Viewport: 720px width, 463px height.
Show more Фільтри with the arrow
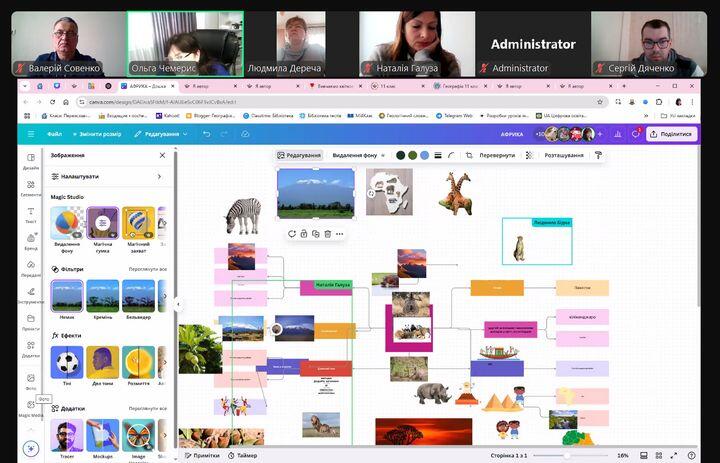pos(165,296)
